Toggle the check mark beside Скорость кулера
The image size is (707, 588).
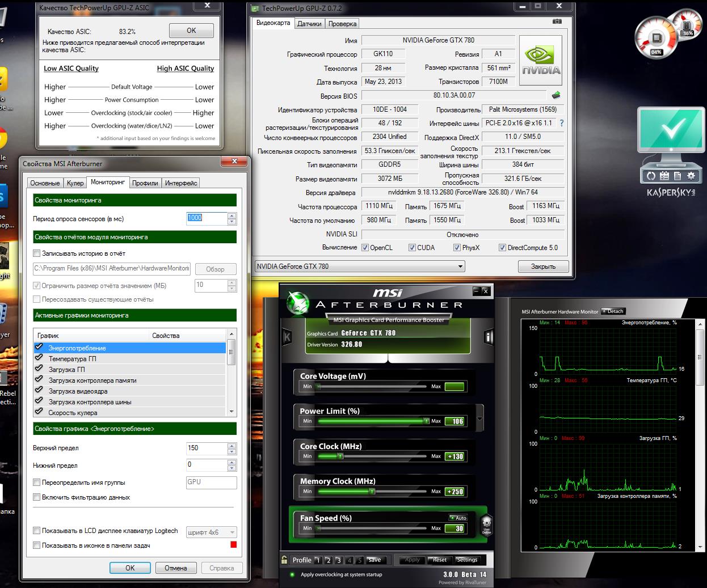coord(39,412)
